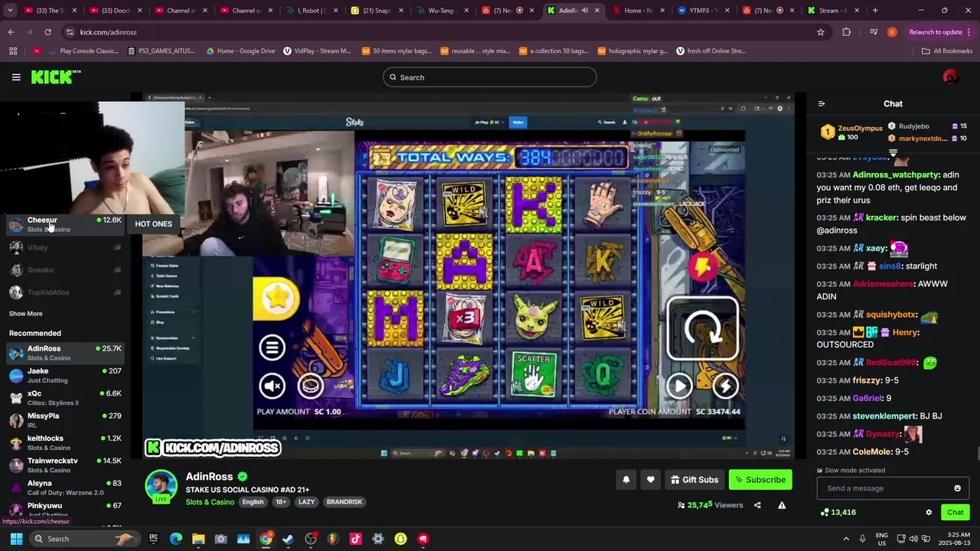980x551 pixels.
Task: Open xQc recommended channel
Action: point(64,398)
